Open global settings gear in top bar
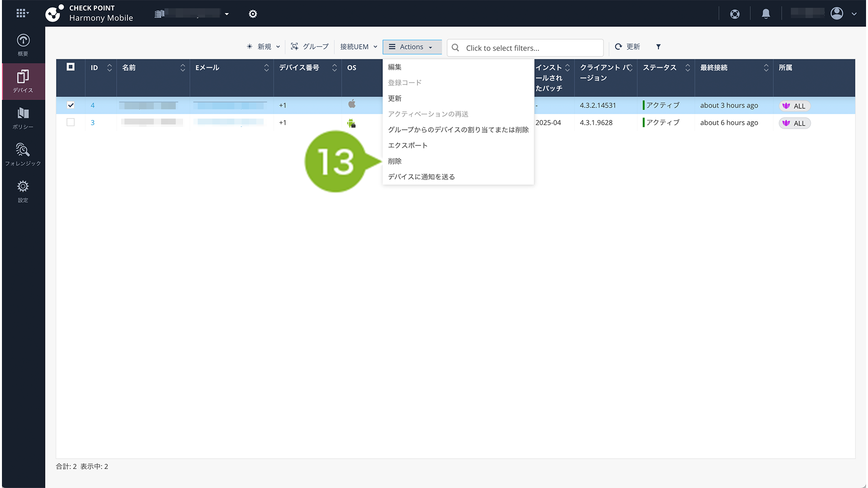 (253, 14)
